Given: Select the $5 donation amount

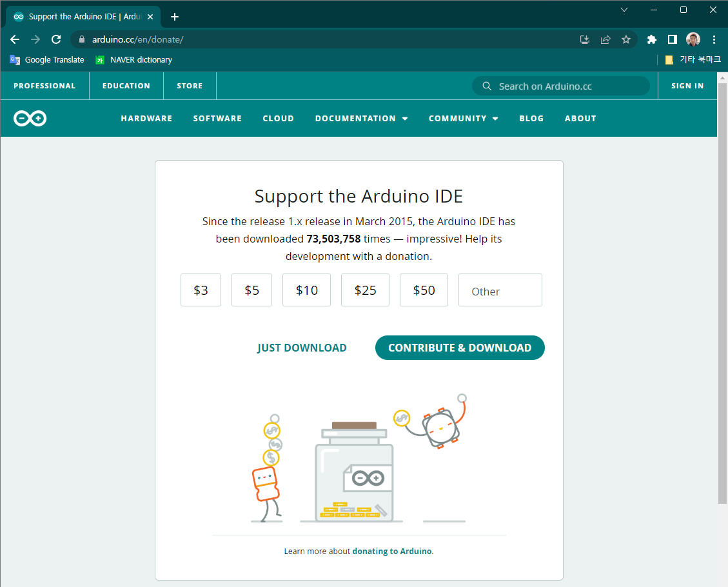Looking at the screenshot, I should point(251,290).
